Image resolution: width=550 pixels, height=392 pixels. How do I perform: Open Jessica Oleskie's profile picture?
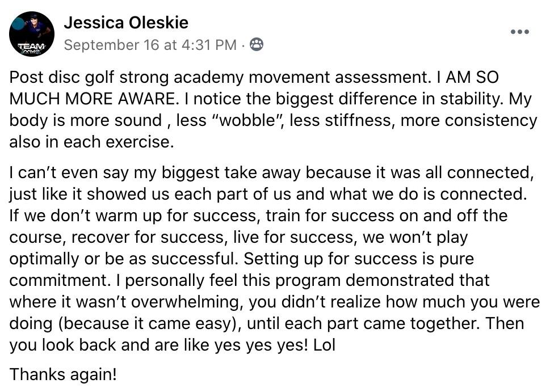[32, 34]
